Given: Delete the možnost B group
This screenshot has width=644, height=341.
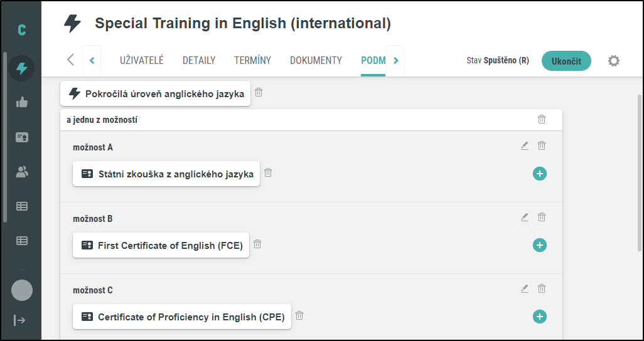Looking at the screenshot, I should point(542,217).
